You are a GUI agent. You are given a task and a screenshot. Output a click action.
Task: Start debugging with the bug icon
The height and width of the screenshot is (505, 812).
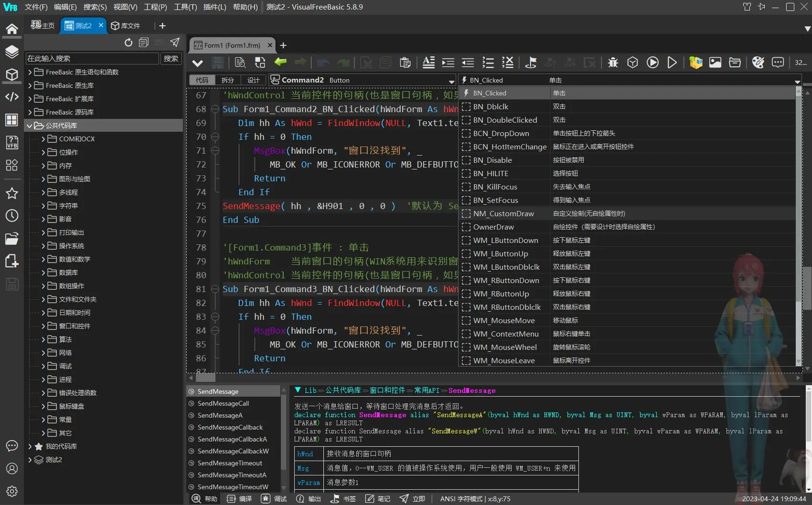[x=613, y=62]
